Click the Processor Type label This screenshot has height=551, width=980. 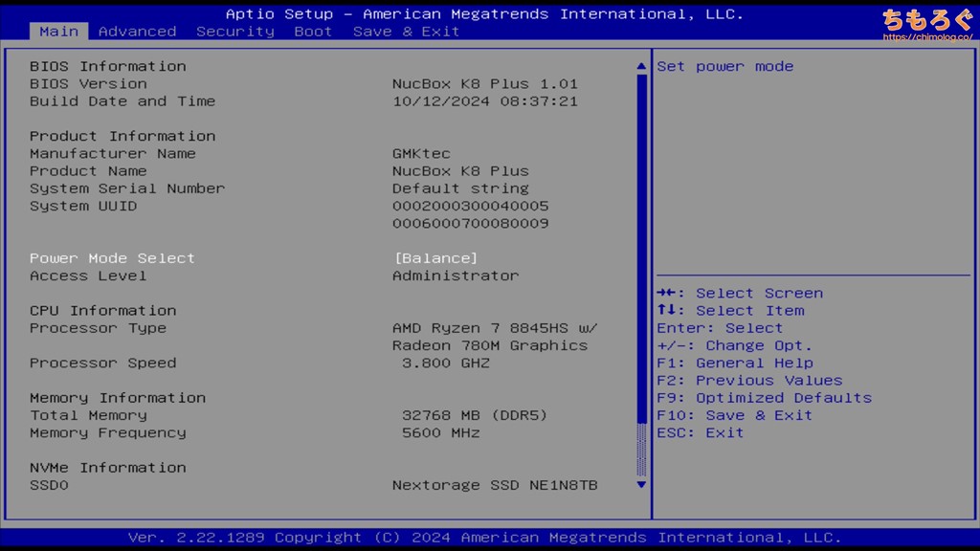click(x=99, y=328)
